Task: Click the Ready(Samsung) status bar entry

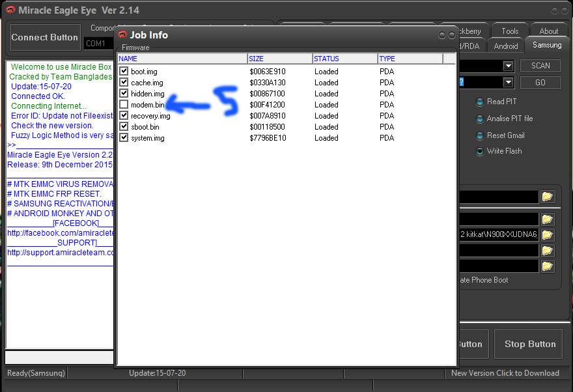Action: 36,373
